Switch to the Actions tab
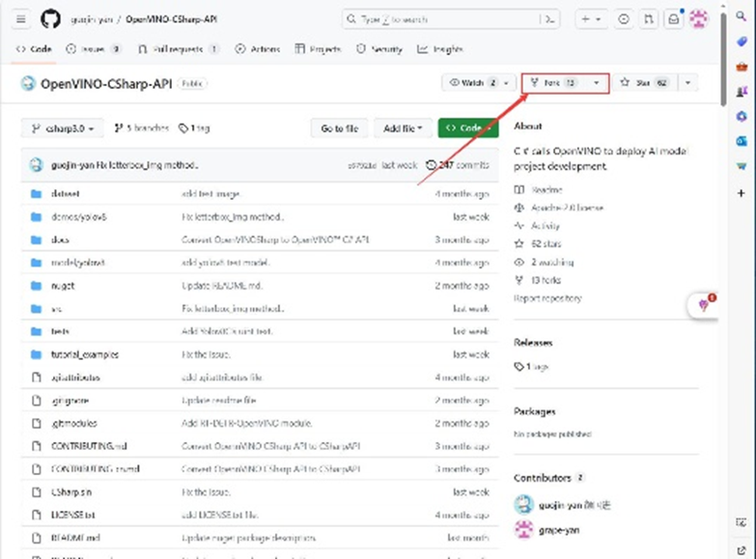 (x=257, y=48)
